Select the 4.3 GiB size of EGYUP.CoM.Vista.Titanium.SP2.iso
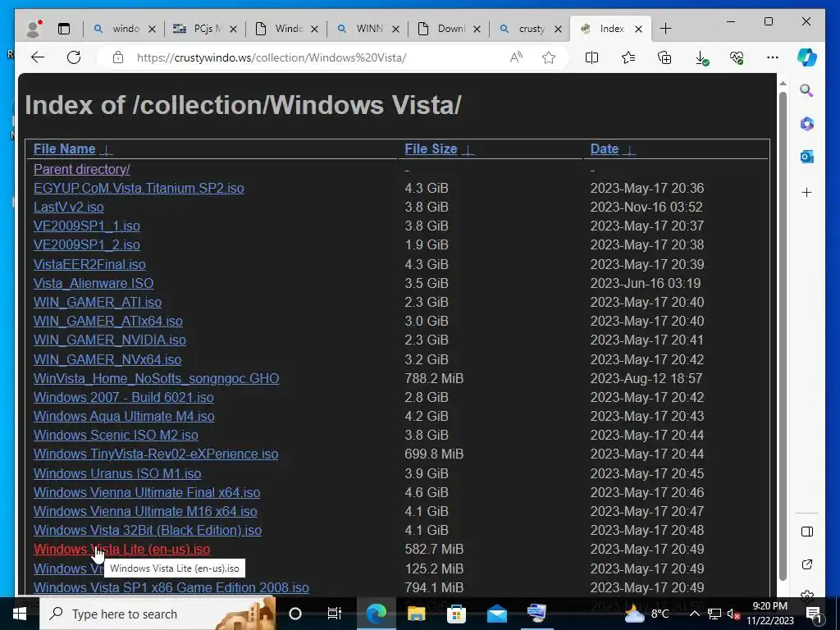840x630 pixels. click(427, 188)
